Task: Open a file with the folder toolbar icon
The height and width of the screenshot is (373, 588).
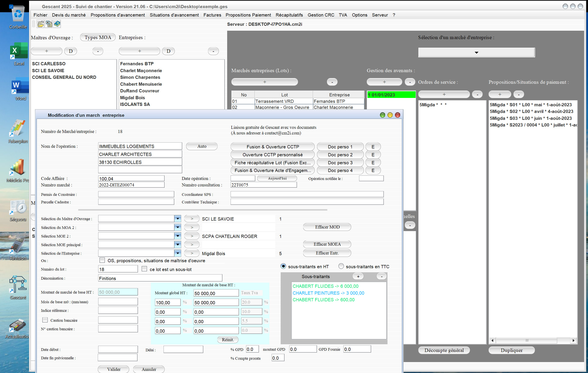Action: tap(41, 24)
